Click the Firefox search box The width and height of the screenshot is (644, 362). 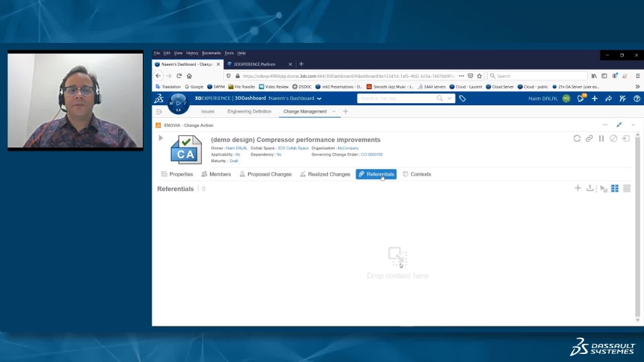click(x=537, y=76)
